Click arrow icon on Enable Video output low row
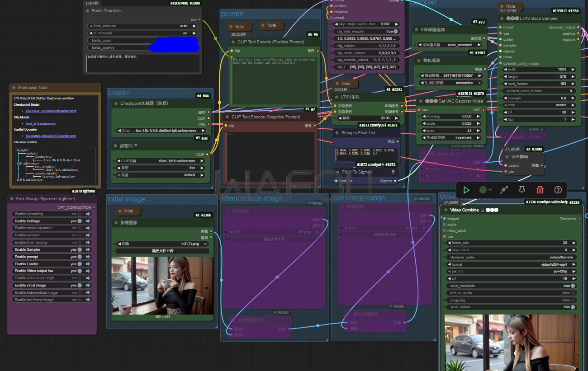The image size is (588, 371). [88, 271]
